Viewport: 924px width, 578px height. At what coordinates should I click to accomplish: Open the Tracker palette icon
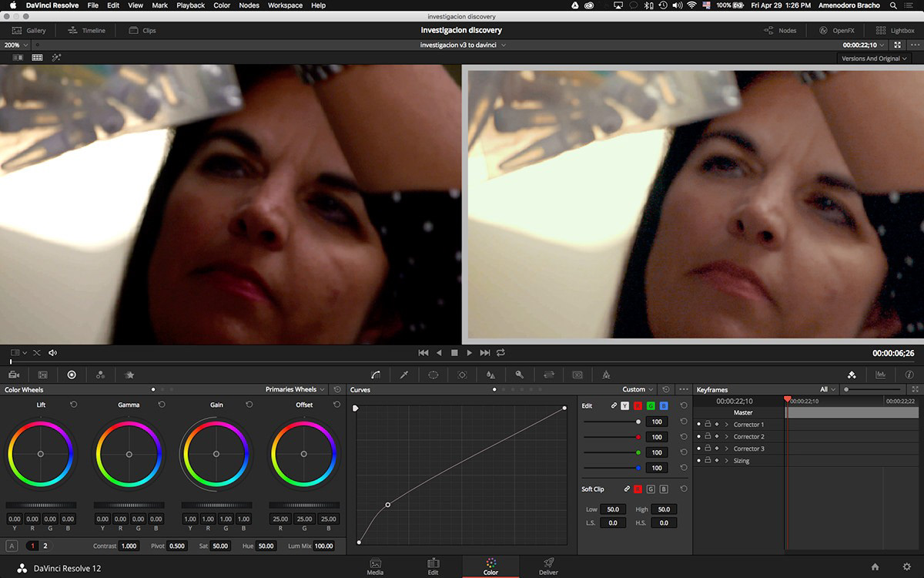462,375
